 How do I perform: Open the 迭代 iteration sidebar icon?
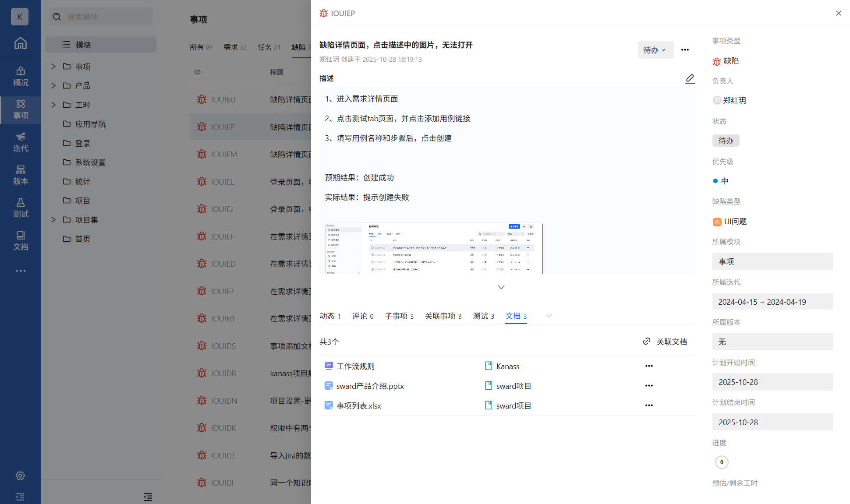pyautogui.click(x=20, y=142)
